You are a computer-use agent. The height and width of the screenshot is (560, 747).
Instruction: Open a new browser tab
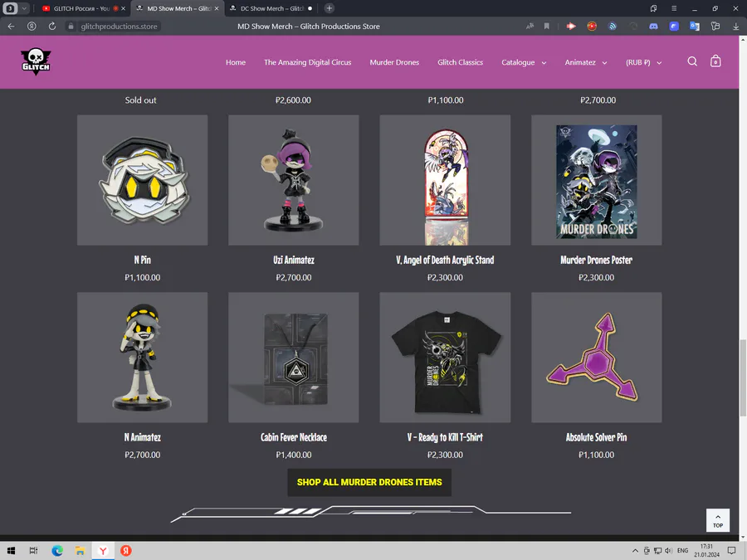[329, 8]
